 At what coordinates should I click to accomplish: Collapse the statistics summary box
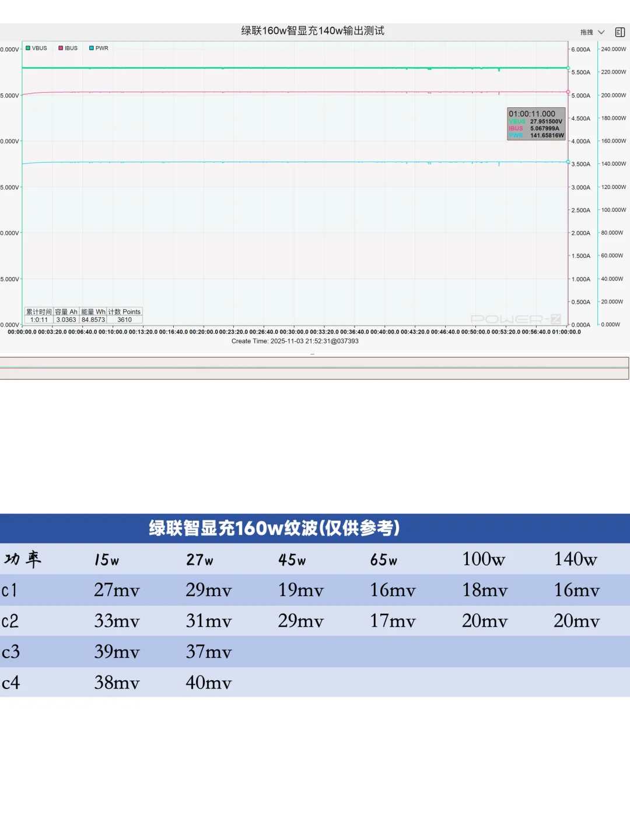[82, 316]
